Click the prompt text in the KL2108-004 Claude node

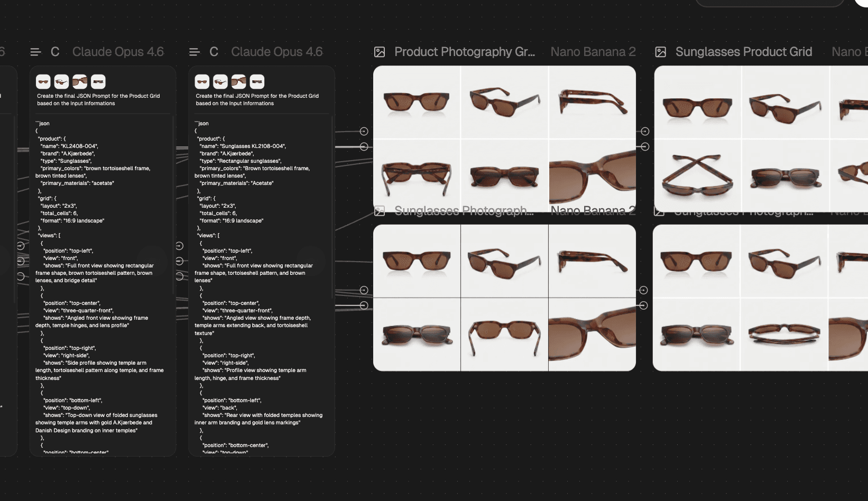pyautogui.click(x=257, y=99)
